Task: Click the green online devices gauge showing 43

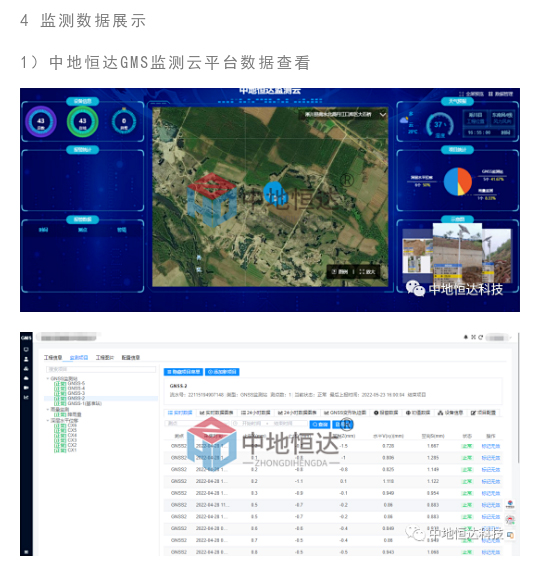Action: tap(82, 121)
